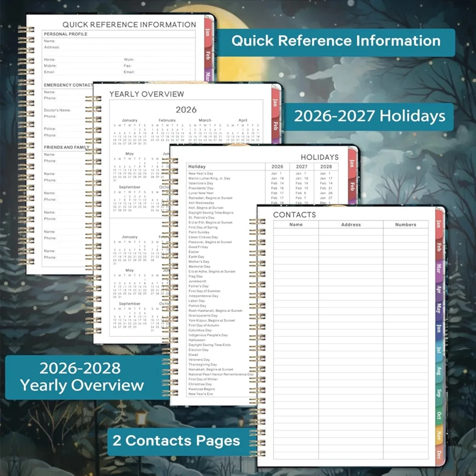The image size is (476, 476).
Task: Click the Mar tab on Contacts page
Action: click(439, 268)
